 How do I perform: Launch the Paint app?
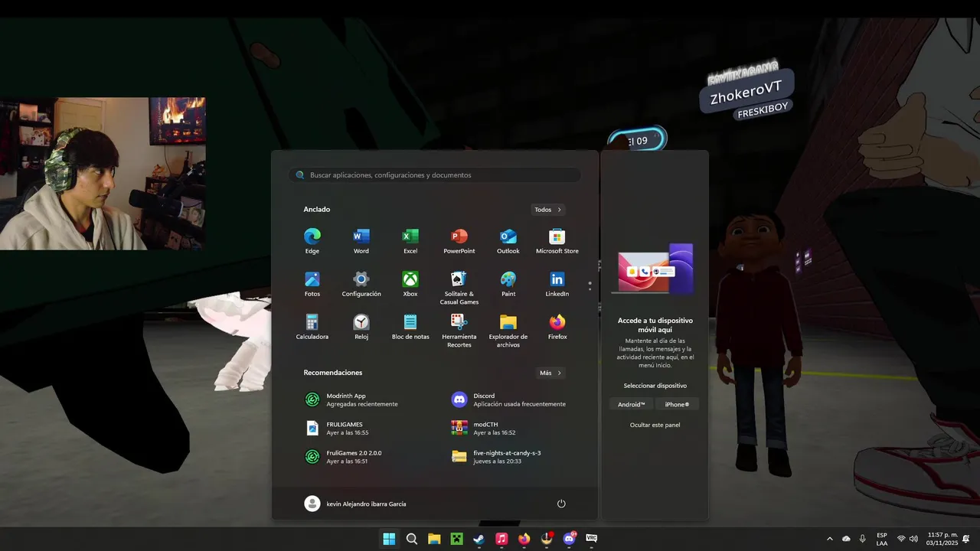508,284
